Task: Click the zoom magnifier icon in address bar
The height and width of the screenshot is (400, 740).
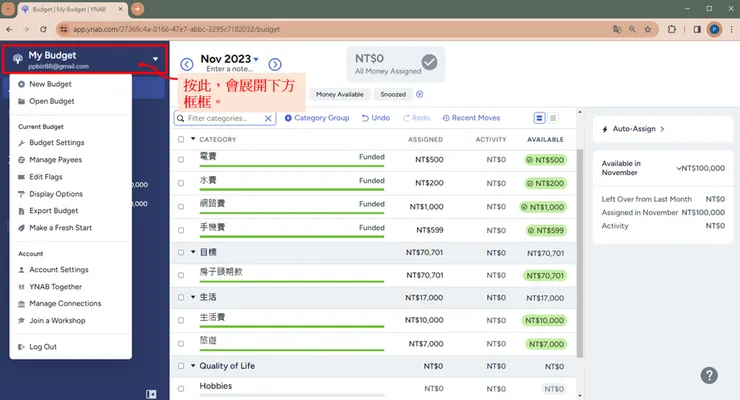Action: tap(632, 29)
